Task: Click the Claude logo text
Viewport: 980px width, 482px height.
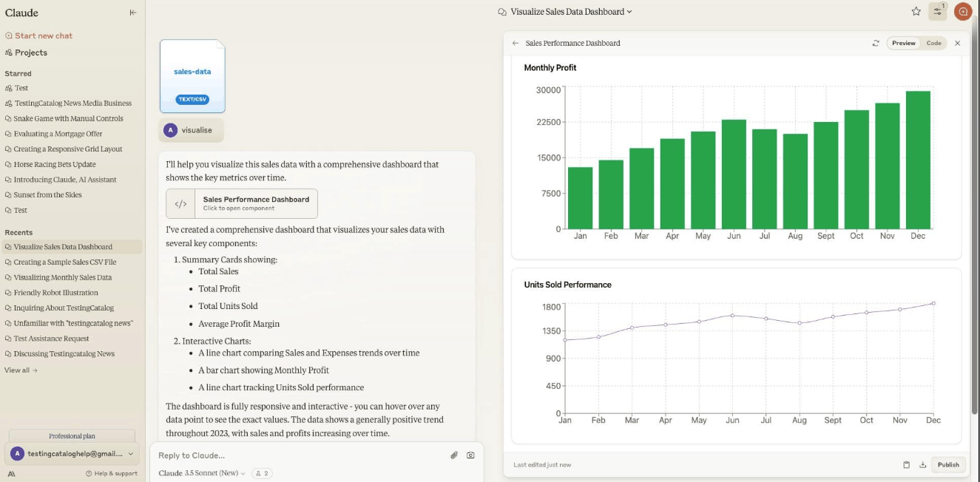Action: (21, 13)
